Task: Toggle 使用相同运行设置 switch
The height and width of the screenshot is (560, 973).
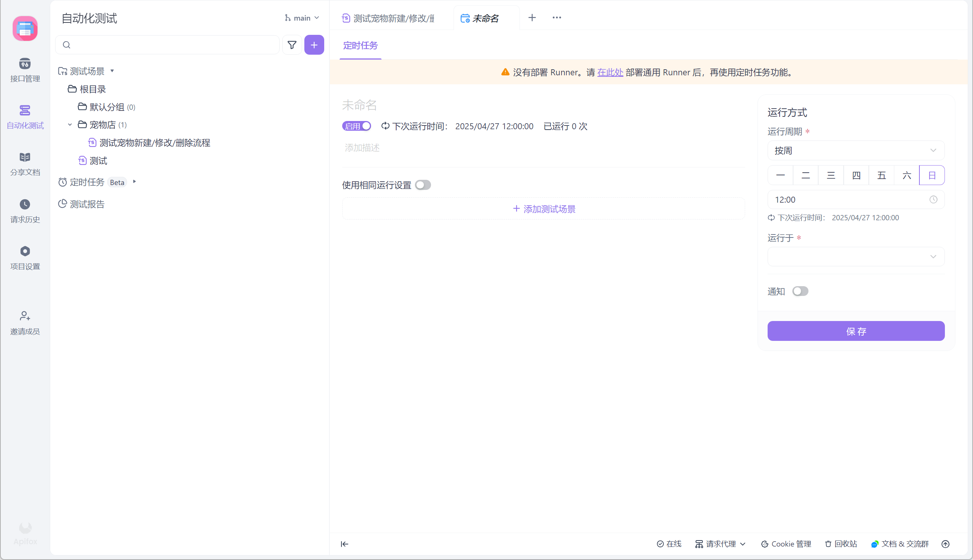Action: (423, 185)
